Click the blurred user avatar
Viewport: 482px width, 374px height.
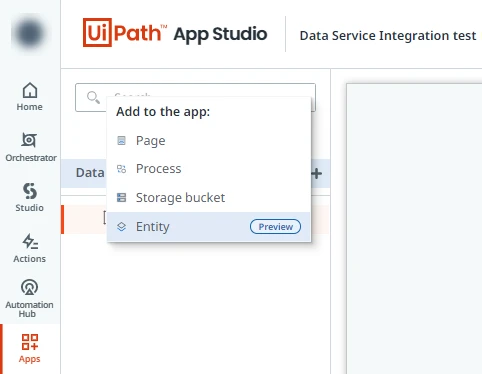(29, 33)
